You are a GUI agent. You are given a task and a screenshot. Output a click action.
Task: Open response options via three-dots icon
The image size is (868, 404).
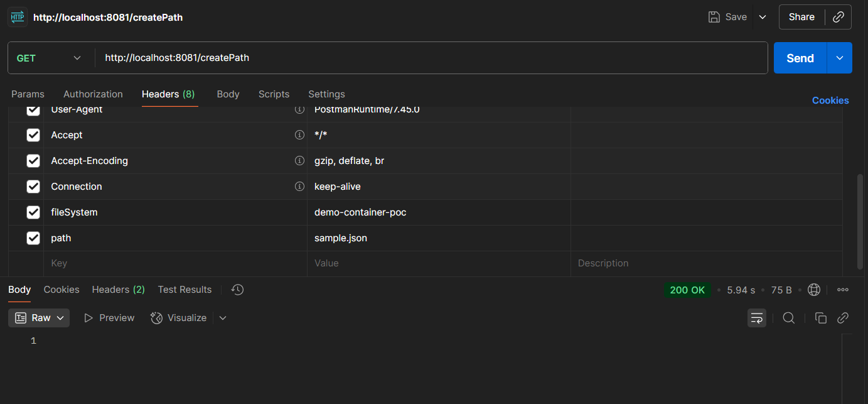pos(842,290)
